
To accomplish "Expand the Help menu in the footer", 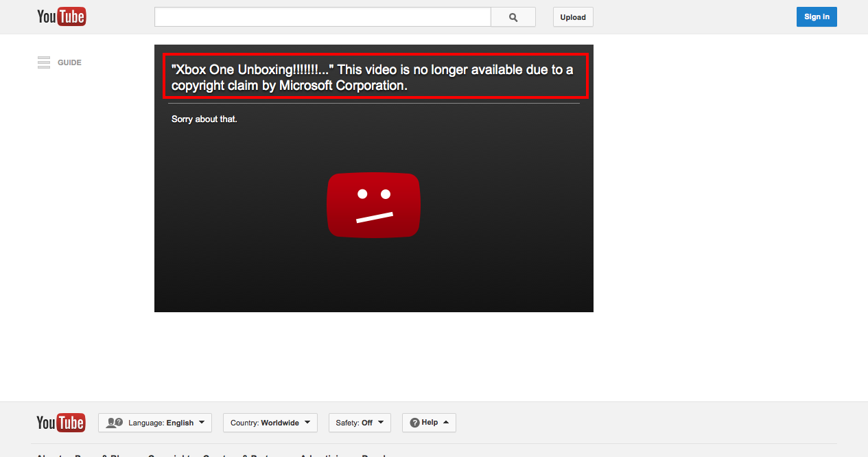I will tap(429, 423).
